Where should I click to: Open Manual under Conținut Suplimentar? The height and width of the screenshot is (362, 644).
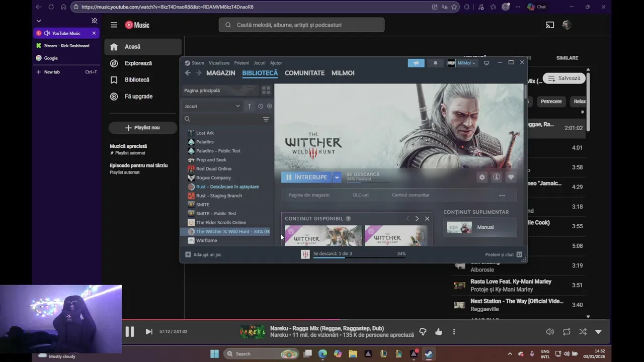pyautogui.click(x=481, y=227)
